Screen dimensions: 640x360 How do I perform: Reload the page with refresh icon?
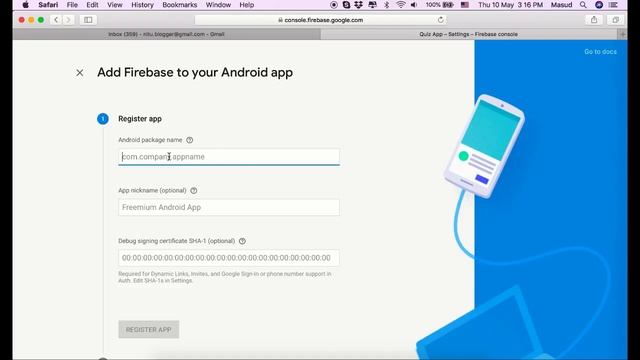point(440,20)
